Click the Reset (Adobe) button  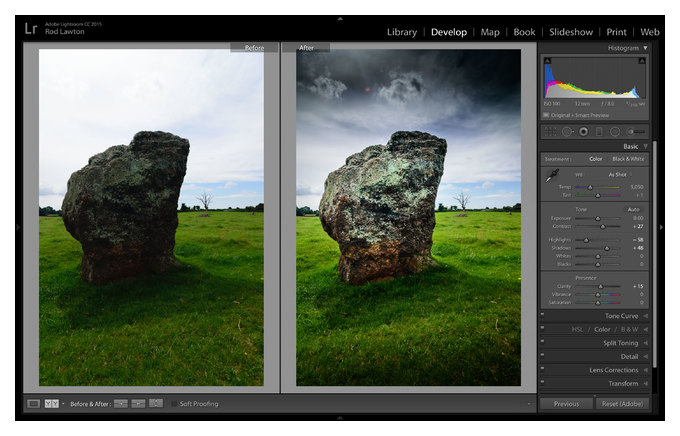click(622, 404)
